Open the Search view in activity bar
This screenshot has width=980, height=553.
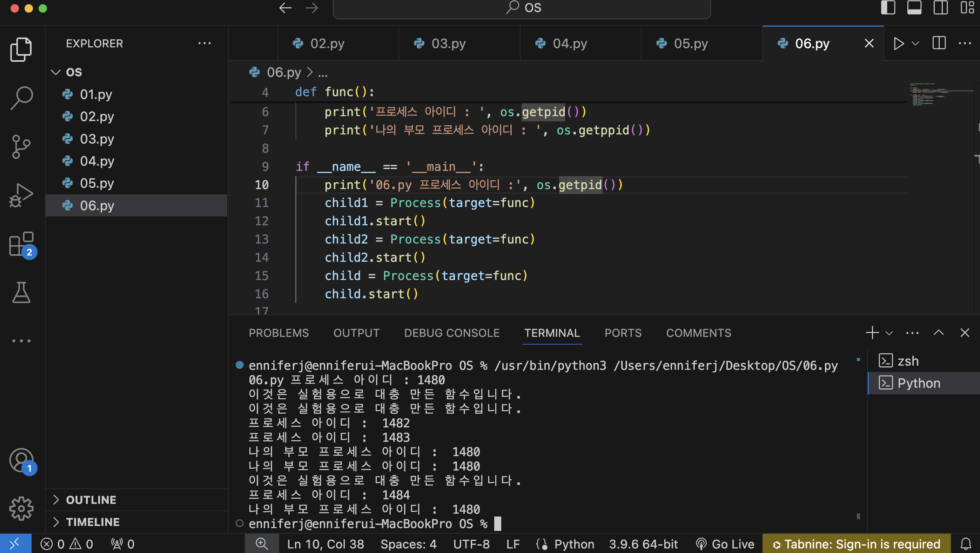coord(21,98)
